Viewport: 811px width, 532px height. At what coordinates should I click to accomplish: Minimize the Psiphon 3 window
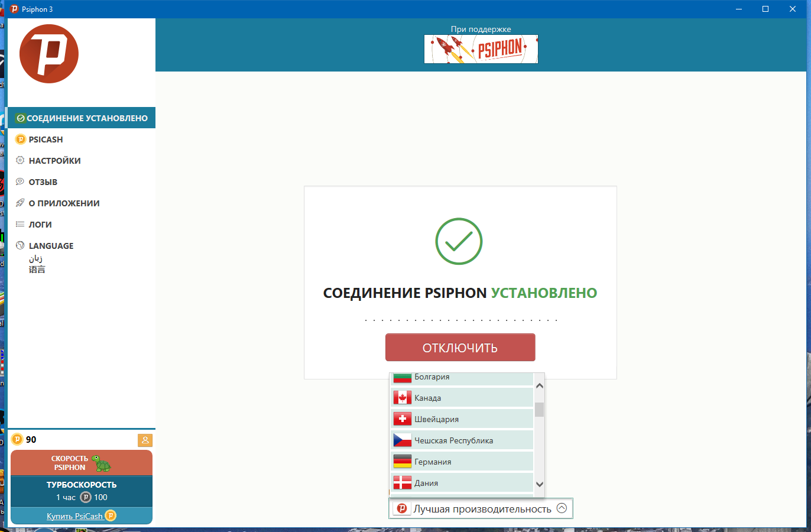coord(739,9)
